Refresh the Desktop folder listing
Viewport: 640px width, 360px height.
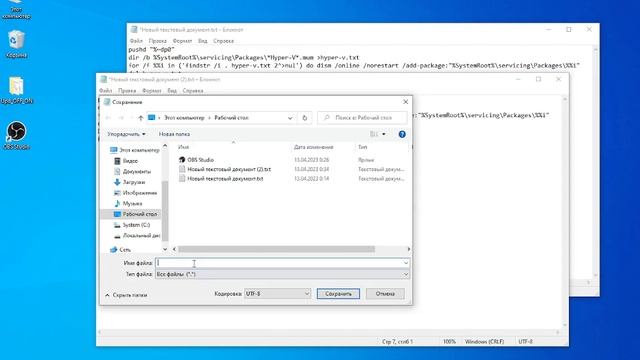coord(304,118)
